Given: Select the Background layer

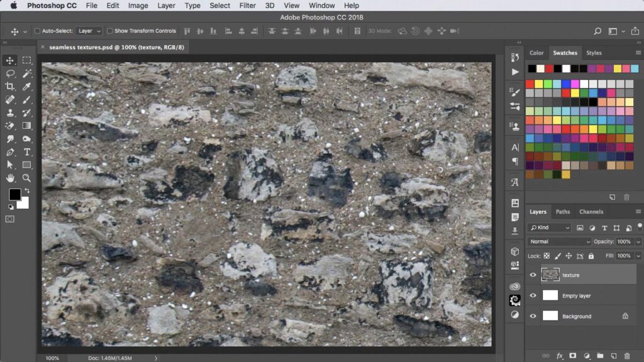Looking at the screenshot, I should coord(576,316).
